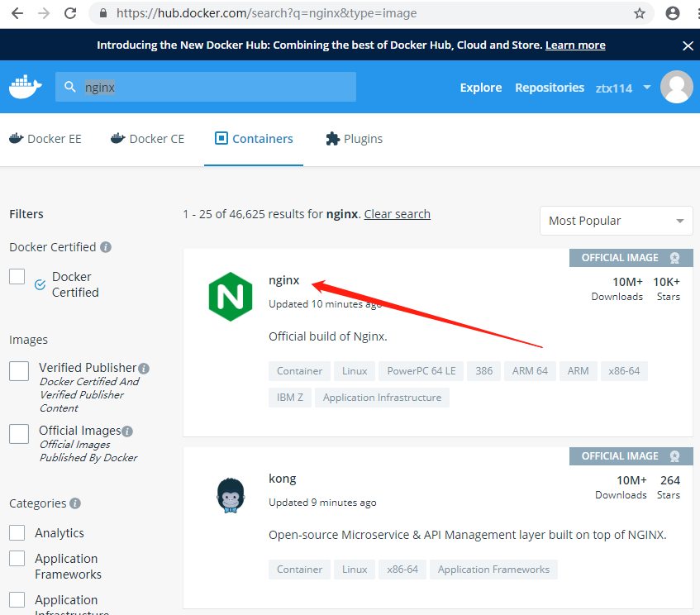Screen dimensions: 700x615
Task: Click the Official Images info icon
Action: [127, 431]
